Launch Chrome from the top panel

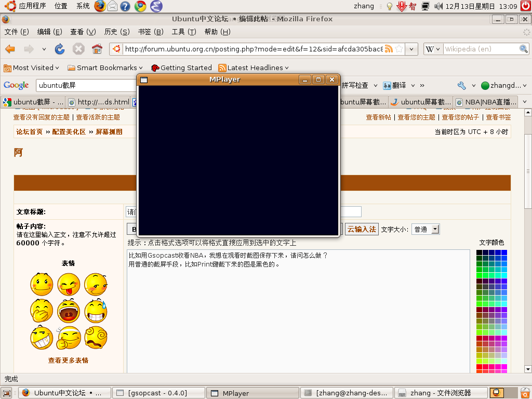[140, 6]
